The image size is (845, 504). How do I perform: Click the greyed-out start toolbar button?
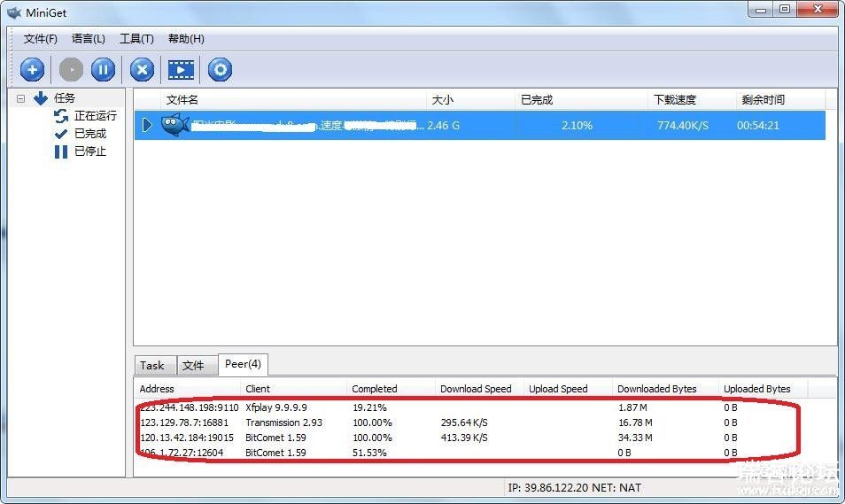[x=71, y=70]
